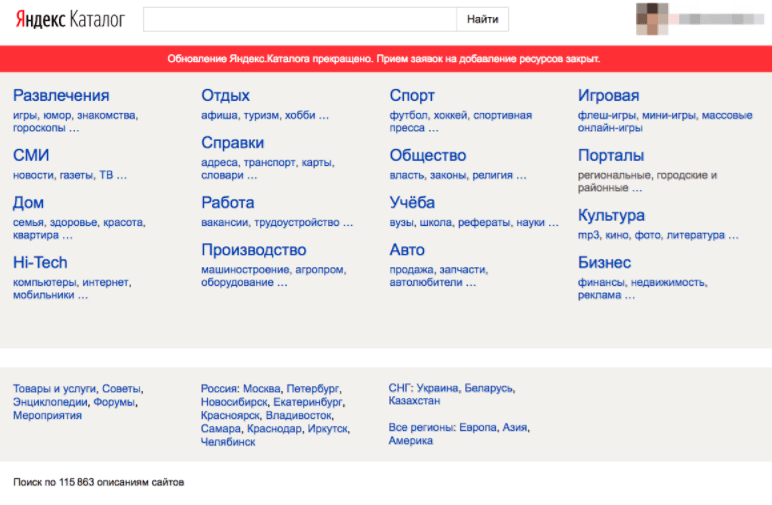This screenshot has width=772, height=505.
Task: Select the Екатеринбург region link
Action: [x=308, y=402]
